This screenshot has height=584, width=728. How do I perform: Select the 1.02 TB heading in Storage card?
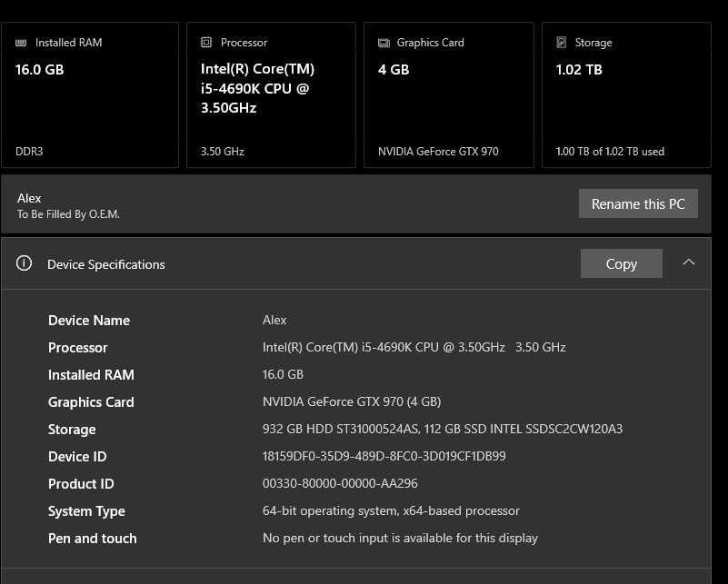(x=579, y=70)
